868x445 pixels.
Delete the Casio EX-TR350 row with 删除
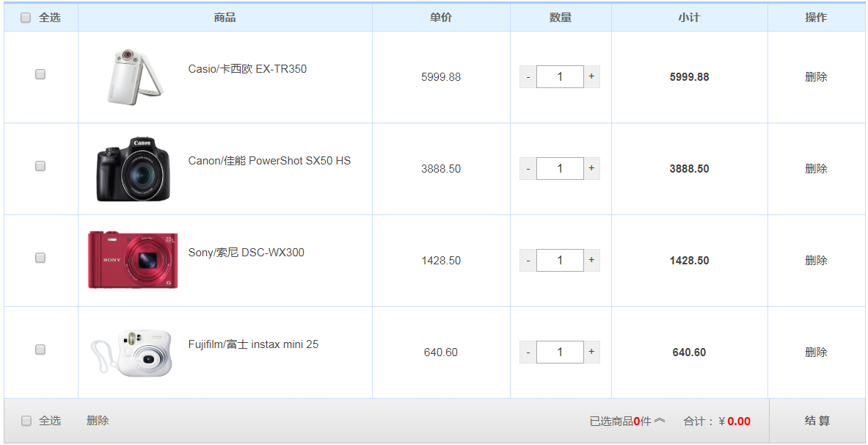click(x=816, y=77)
